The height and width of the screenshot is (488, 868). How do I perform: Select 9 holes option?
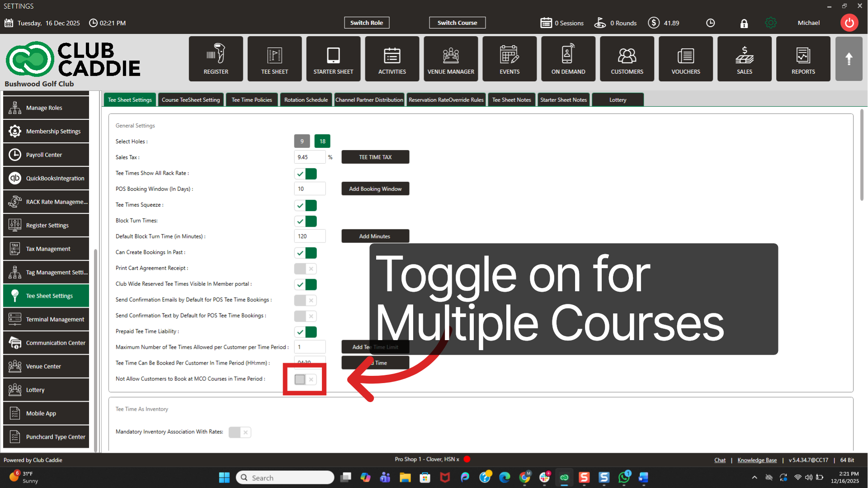coord(302,141)
